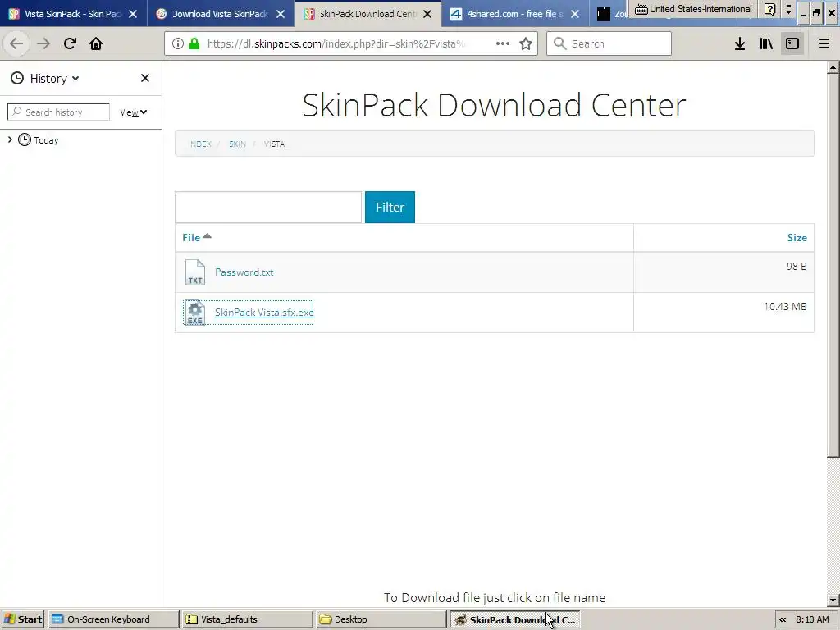Click the EXE gear file icon

click(x=195, y=313)
